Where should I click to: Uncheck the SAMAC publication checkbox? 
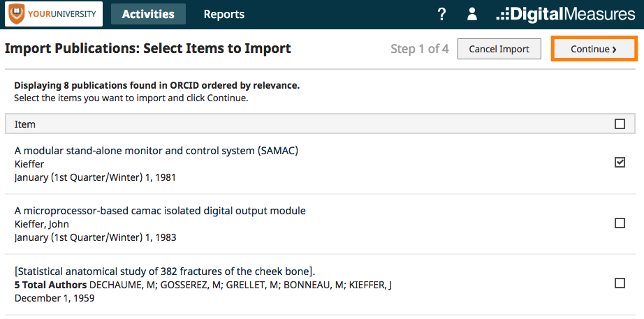point(620,163)
